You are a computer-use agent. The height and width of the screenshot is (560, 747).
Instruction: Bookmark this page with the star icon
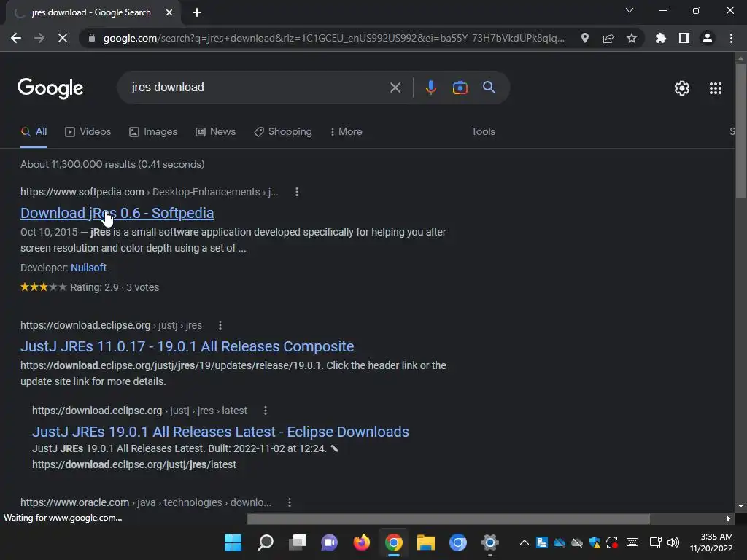(x=632, y=38)
